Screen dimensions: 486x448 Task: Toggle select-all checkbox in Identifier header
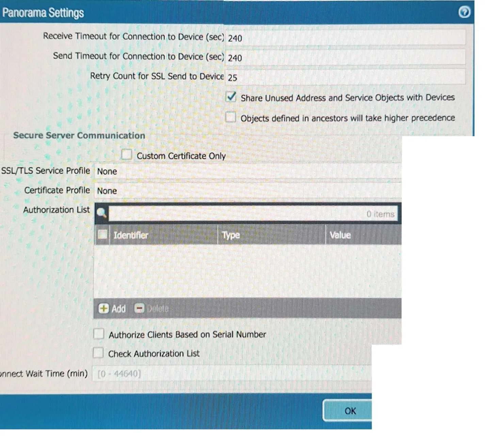(102, 234)
